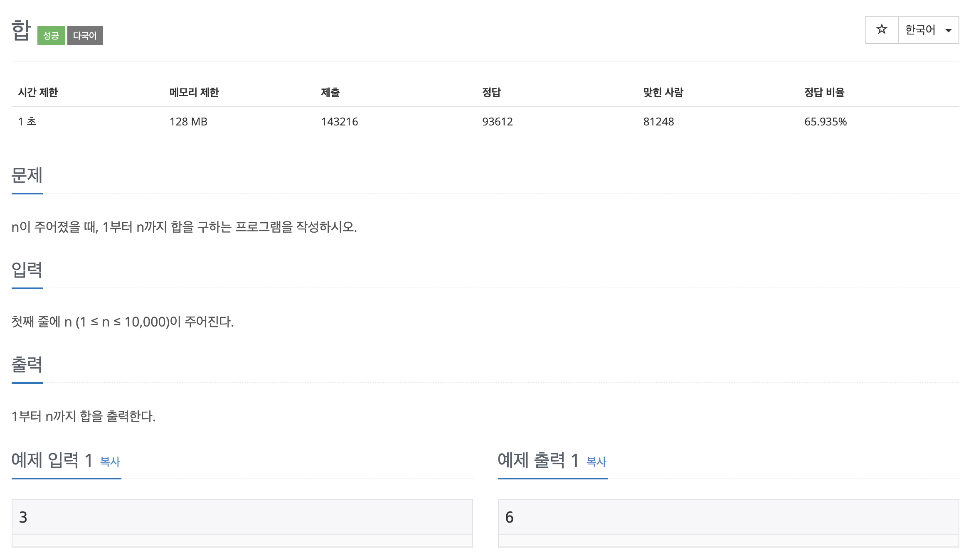Click the green 성공 badge
971x560 pixels.
pos(51,35)
